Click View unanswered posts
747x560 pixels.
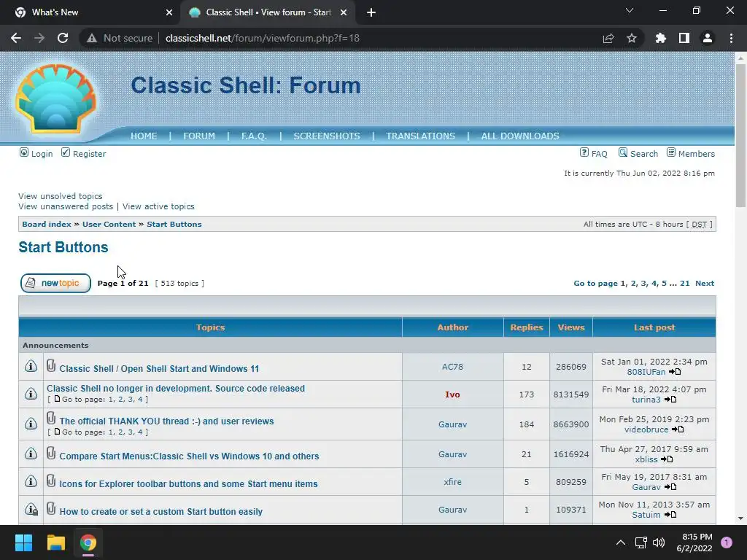tap(66, 206)
